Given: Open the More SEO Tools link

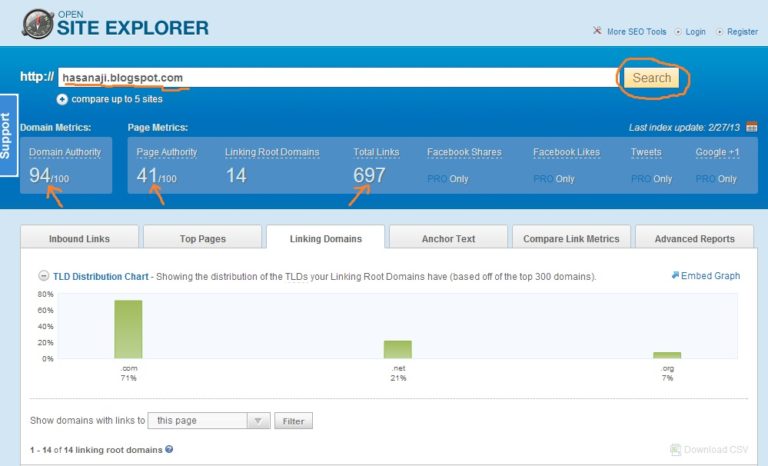Looking at the screenshot, I should click(636, 31).
